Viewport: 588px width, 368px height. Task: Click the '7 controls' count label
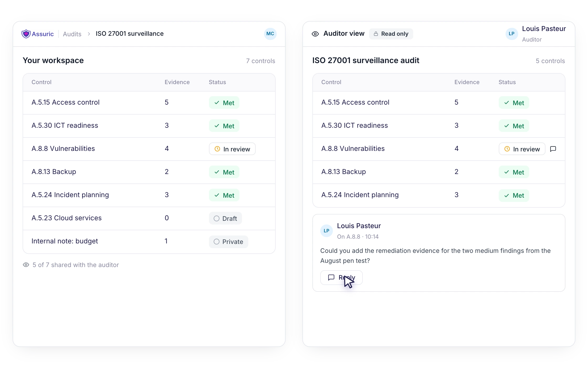point(261,61)
